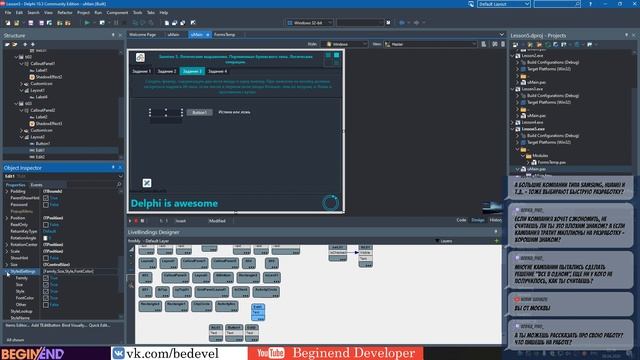The height and width of the screenshot is (360, 640).
Task: Click the Bind Visually link
Action: (76, 325)
